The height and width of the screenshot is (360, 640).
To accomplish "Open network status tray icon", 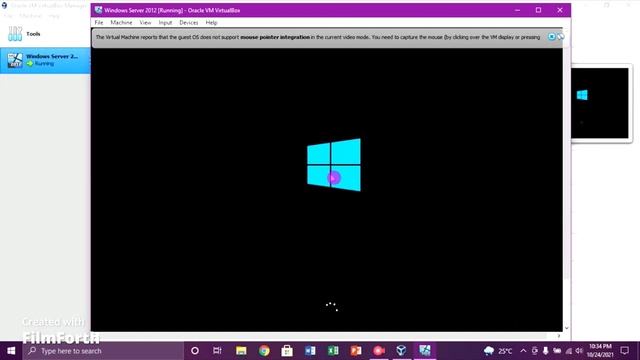I will [569, 351].
